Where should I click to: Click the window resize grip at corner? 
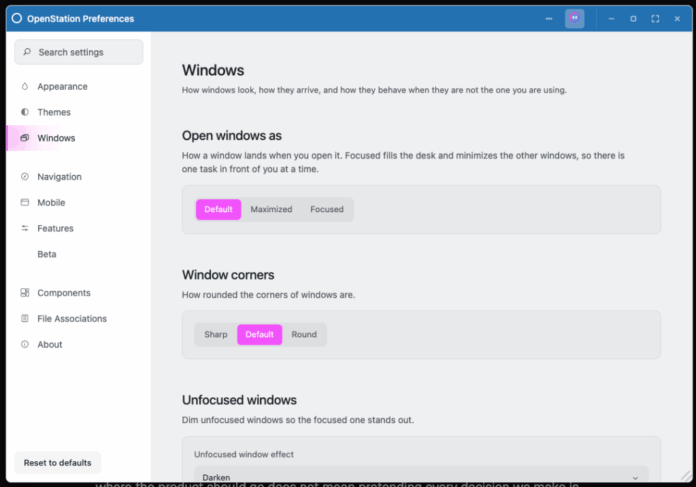point(686,476)
